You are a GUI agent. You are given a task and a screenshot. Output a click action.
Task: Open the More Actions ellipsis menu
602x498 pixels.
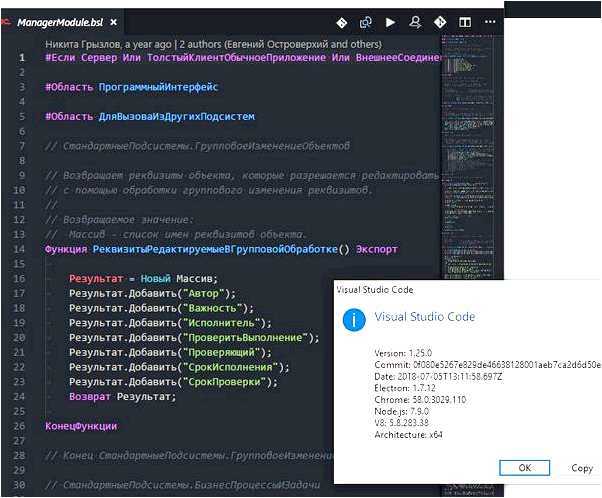(x=490, y=22)
